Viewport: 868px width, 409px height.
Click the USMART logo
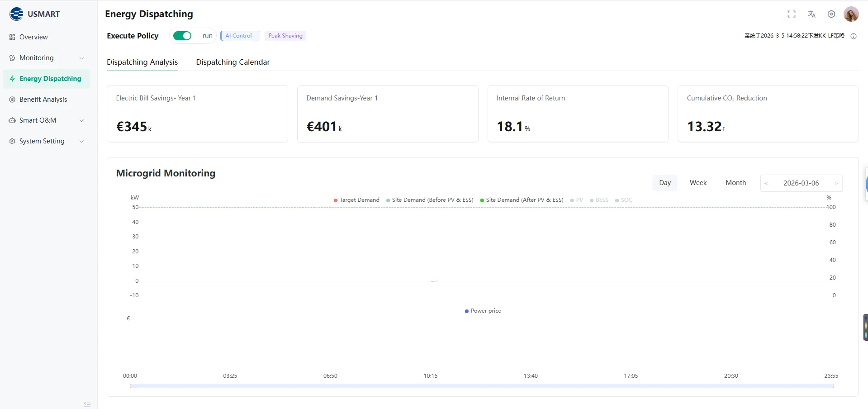point(35,14)
